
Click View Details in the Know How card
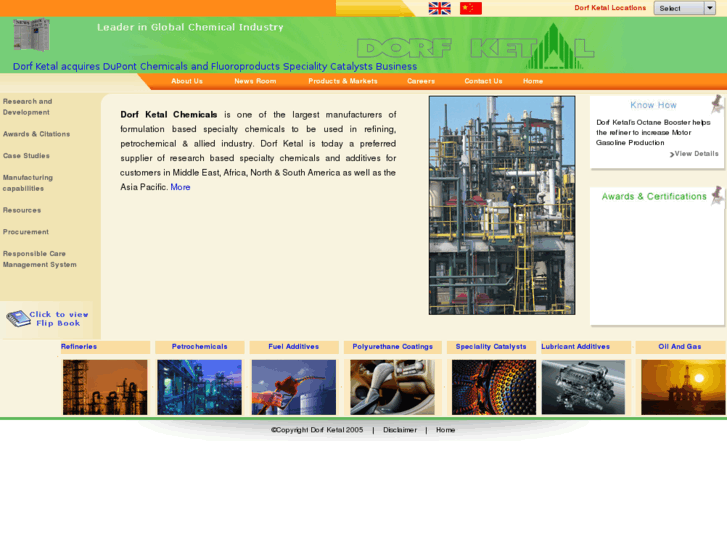click(x=694, y=154)
